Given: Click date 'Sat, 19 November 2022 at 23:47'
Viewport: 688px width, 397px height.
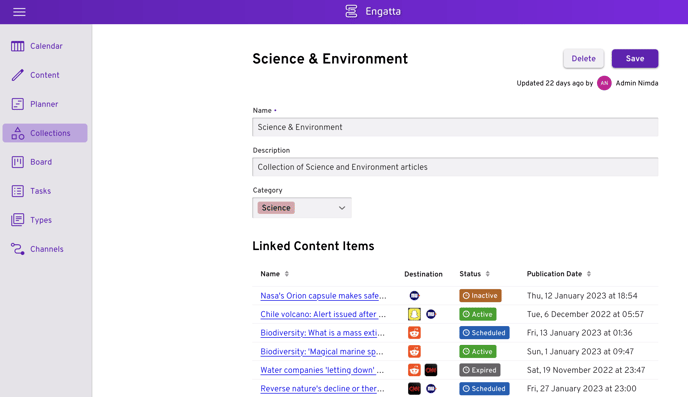Looking at the screenshot, I should click(x=586, y=370).
